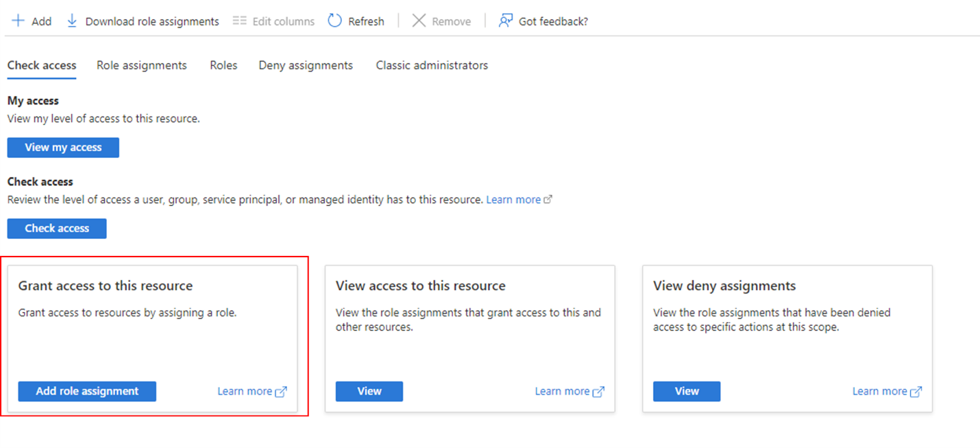Click the Refresh icon
The height and width of the screenshot is (448, 980).
click(x=335, y=21)
